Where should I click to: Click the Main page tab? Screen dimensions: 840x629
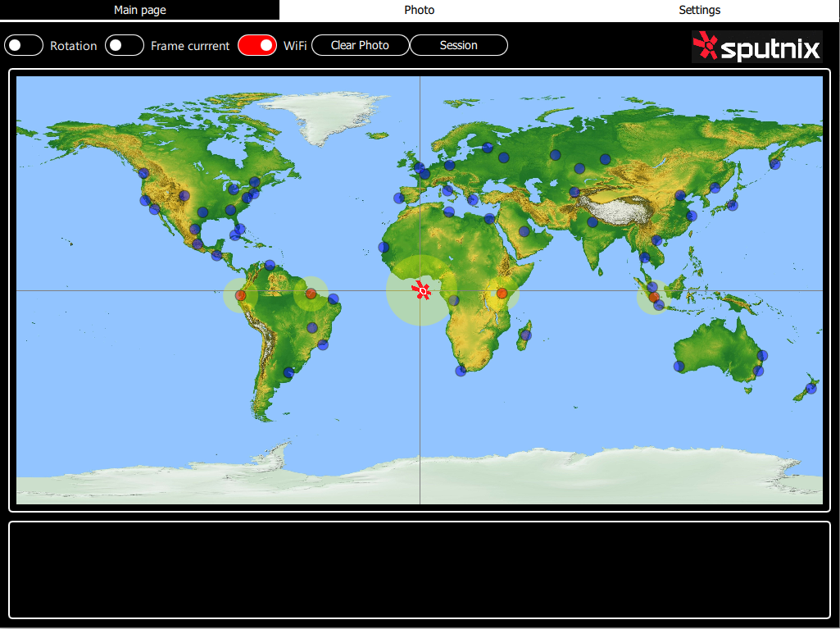tap(139, 10)
